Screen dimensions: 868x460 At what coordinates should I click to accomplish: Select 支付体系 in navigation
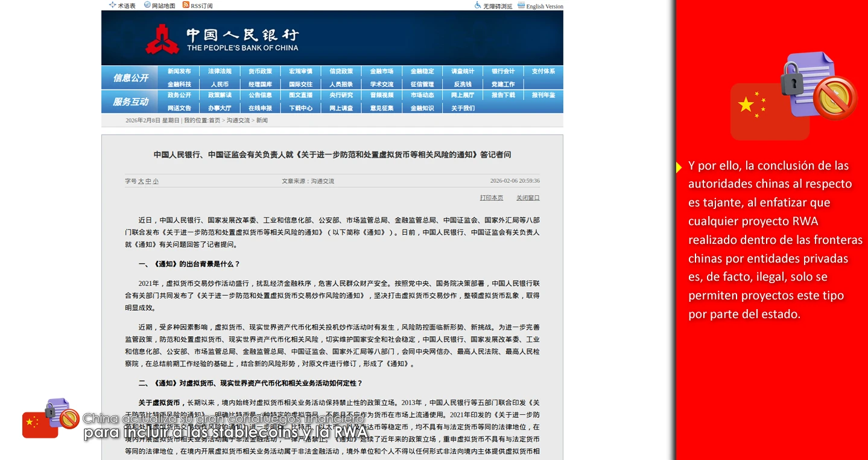point(543,71)
